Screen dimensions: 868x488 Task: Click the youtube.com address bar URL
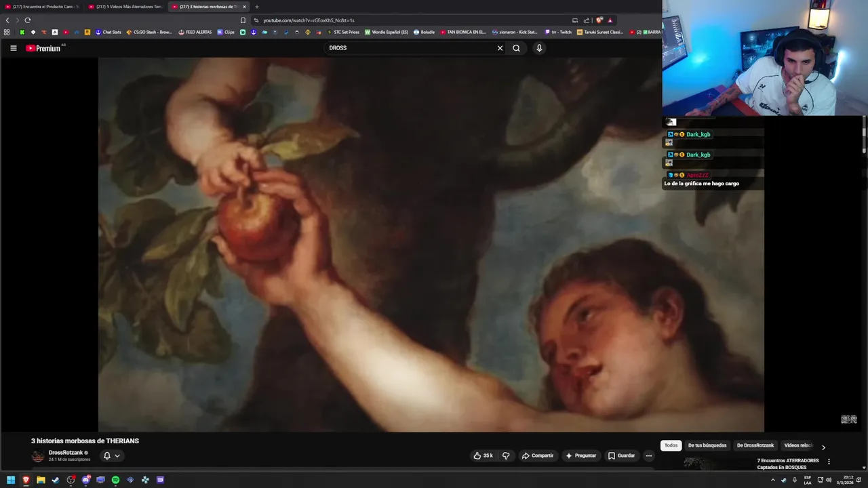[x=309, y=20]
